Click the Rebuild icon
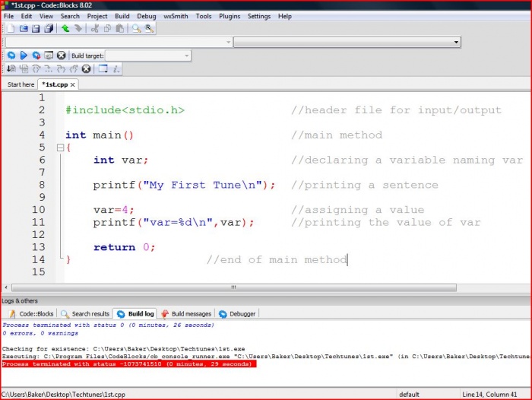Screen dimensions: 532x400 click(x=49, y=56)
